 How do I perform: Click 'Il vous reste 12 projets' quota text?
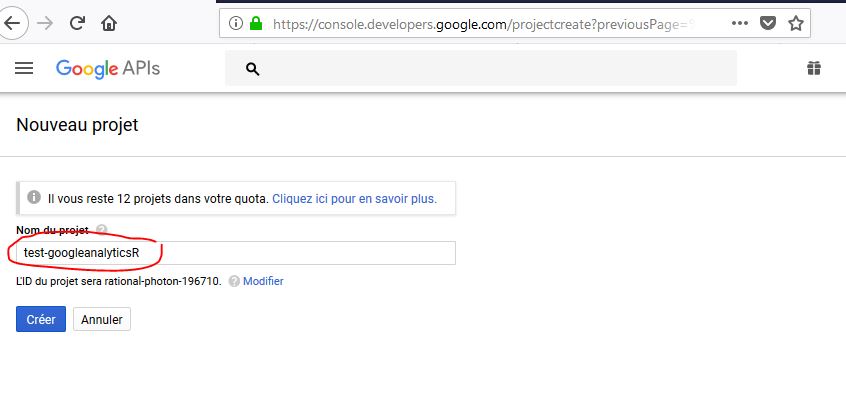click(x=158, y=199)
